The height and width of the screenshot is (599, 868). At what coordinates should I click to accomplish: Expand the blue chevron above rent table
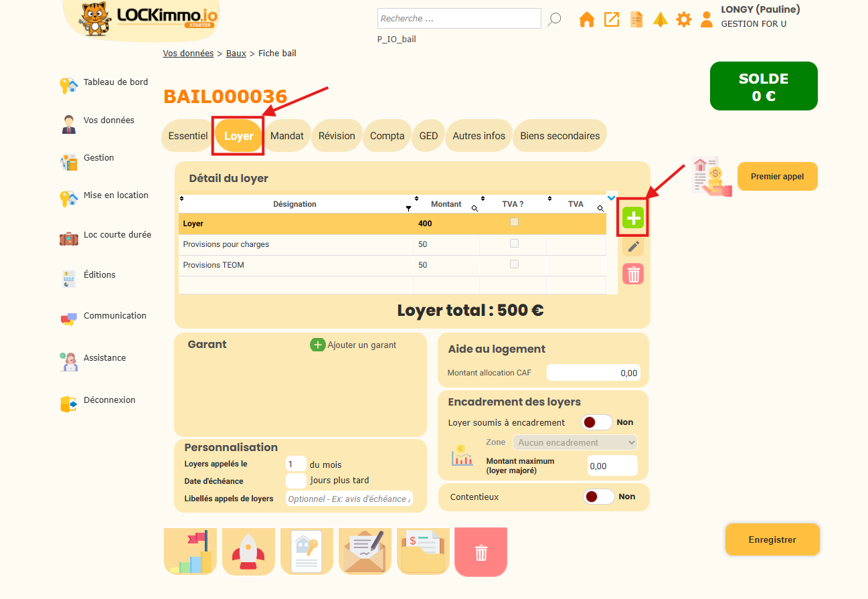611,198
